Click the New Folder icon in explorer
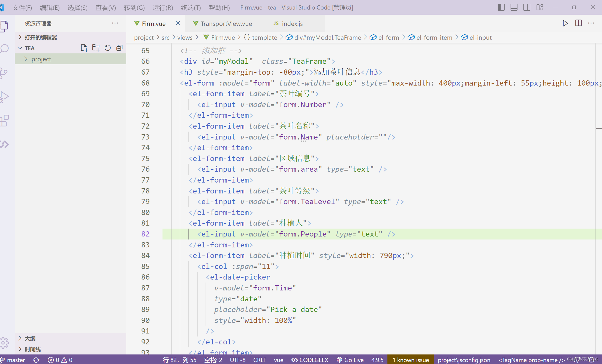The width and height of the screenshot is (602, 364). coord(96,48)
